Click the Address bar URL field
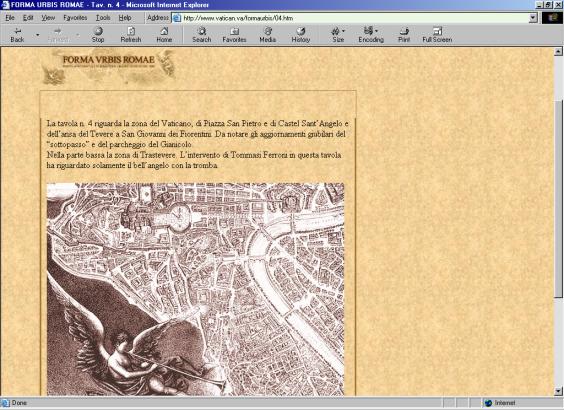This screenshot has width=564, height=410. (x=355, y=18)
